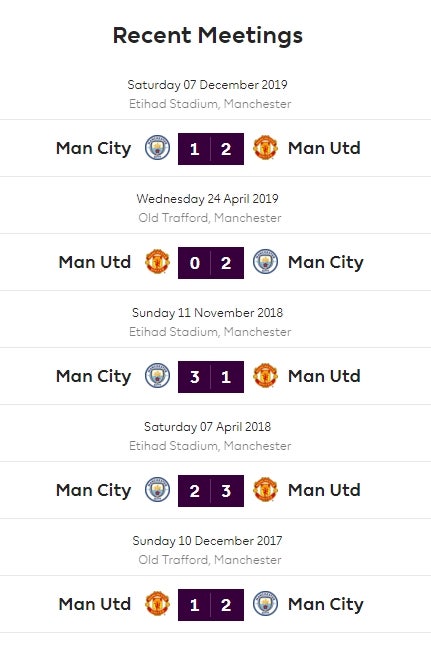Click Man Utd crest in April 2018 match
Image resolution: width=431 pixels, height=652 pixels.
265,490
